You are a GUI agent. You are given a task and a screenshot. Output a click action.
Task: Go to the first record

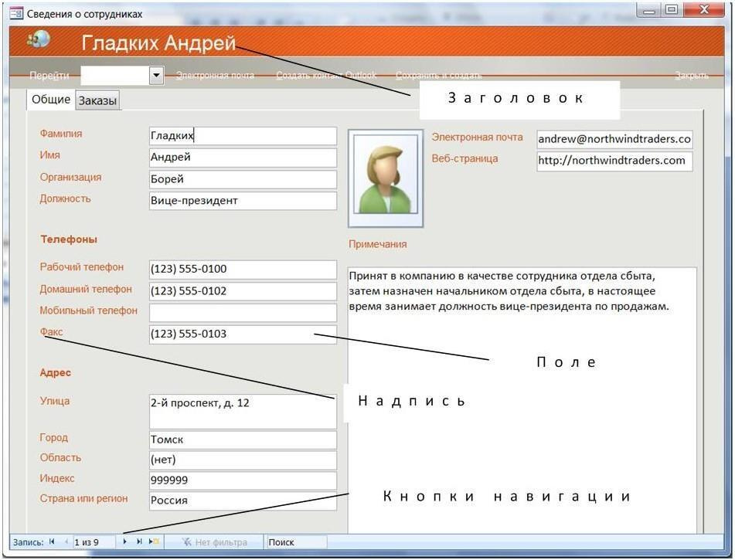[52, 541]
